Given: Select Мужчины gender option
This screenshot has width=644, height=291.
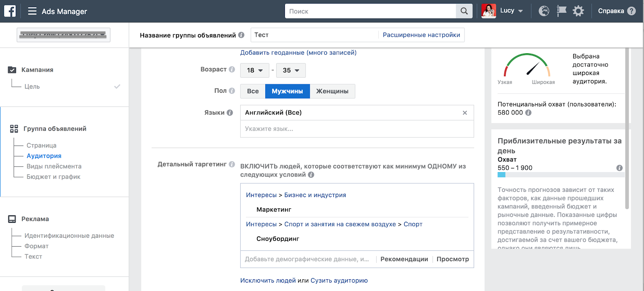Looking at the screenshot, I should click(x=287, y=91).
